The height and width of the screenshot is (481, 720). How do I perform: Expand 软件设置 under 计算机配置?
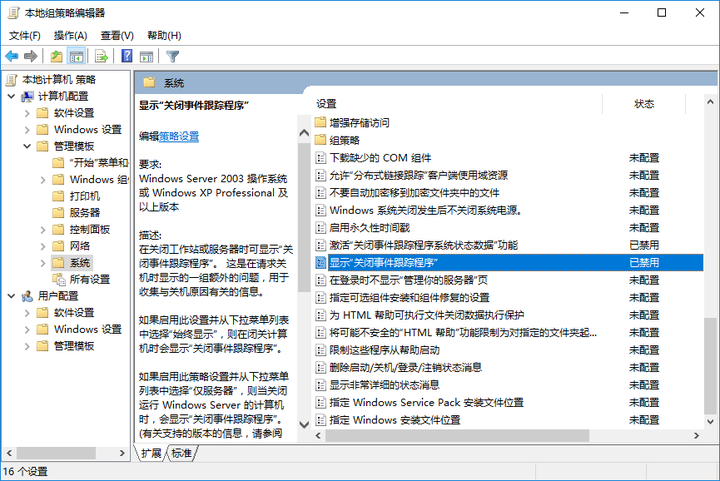click(x=27, y=113)
